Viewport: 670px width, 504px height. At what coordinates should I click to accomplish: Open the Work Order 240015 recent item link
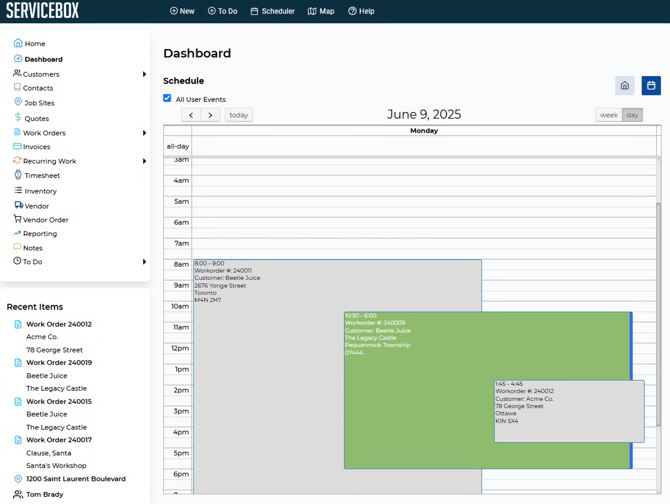coord(59,401)
